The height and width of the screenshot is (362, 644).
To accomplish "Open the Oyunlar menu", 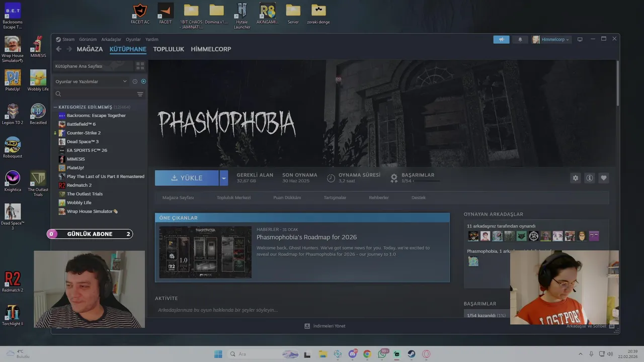I will point(133,39).
